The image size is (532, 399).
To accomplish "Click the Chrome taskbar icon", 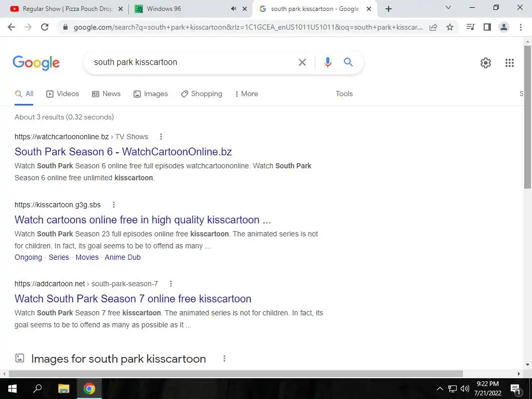I will point(89,389).
